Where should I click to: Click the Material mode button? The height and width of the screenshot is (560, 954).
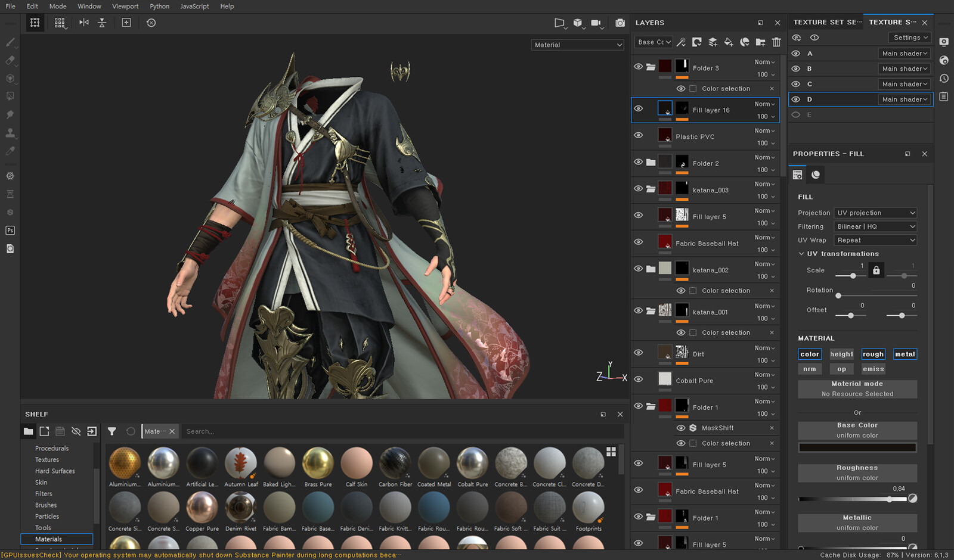tap(857, 389)
